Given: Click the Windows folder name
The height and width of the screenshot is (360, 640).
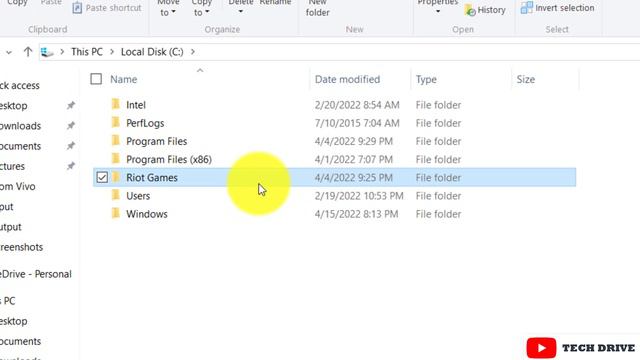Looking at the screenshot, I should click(x=147, y=214).
